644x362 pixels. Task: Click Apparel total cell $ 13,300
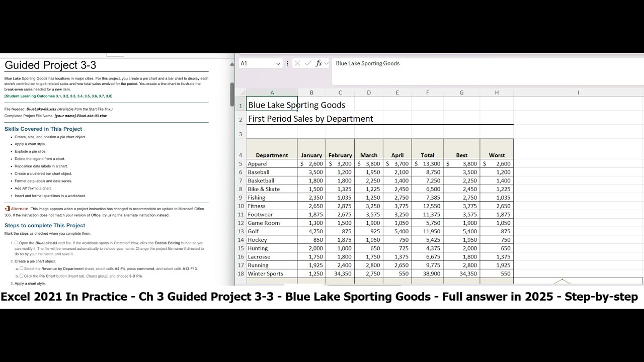(428, 164)
